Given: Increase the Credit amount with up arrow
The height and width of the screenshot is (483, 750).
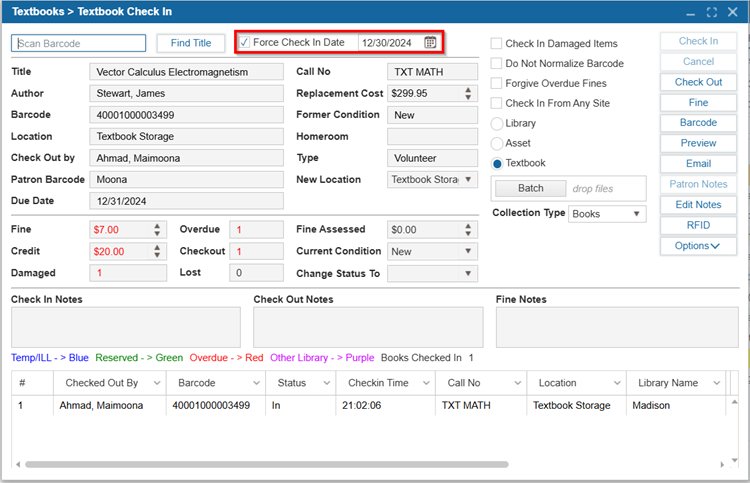Looking at the screenshot, I should tap(157, 248).
